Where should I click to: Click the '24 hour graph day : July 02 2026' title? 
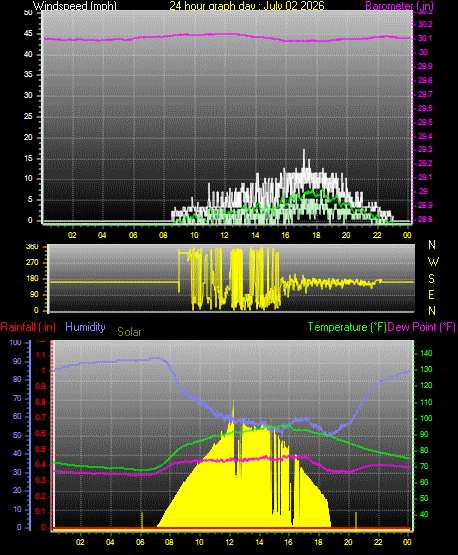247,5
